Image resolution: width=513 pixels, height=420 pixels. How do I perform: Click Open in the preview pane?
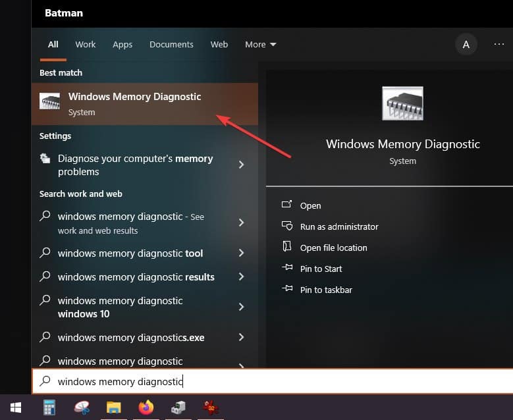point(310,206)
